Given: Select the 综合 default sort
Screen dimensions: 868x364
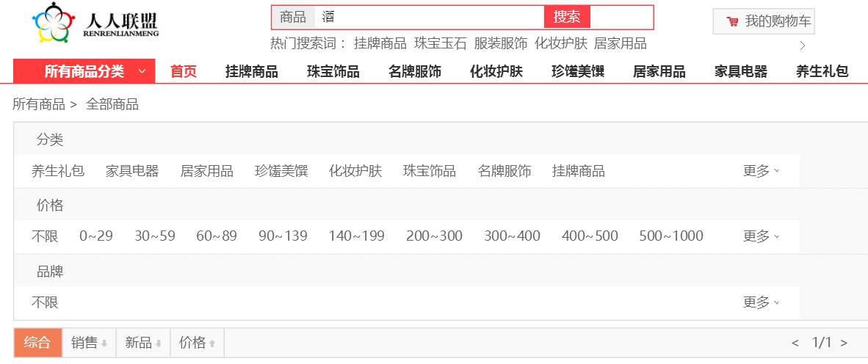Looking at the screenshot, I should (37, 343).
